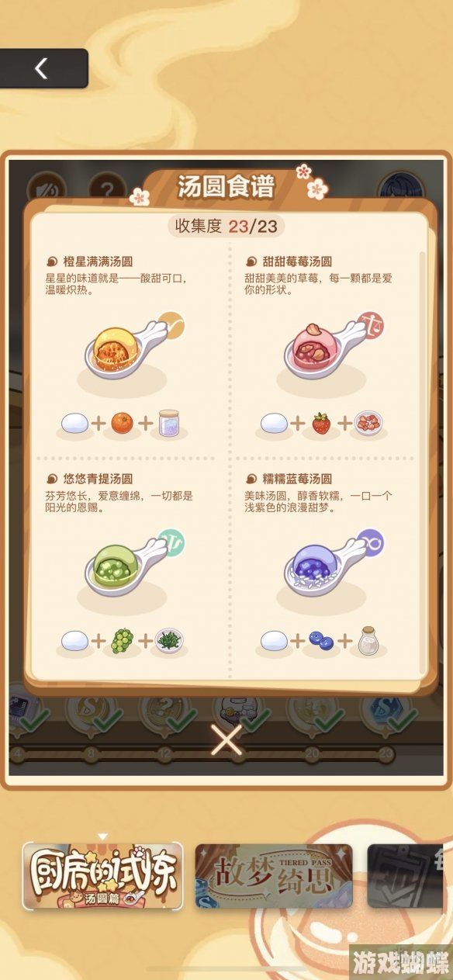Tap the sugar jar ingredient icon
The width and height of the screenshot is (453, 980).
click(x=170, y=423)
